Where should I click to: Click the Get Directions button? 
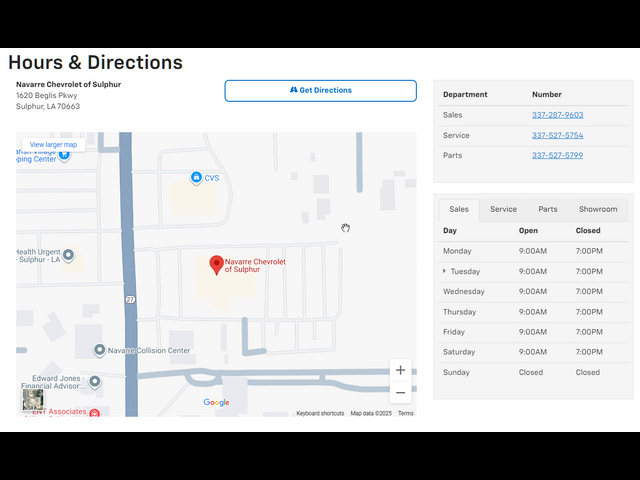point(320,91)
